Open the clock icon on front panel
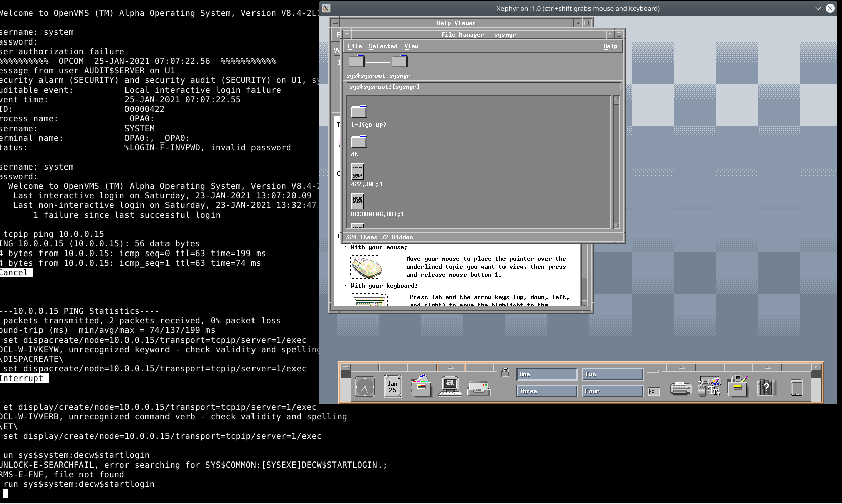 pyautogui.click(x=365, y=388)
